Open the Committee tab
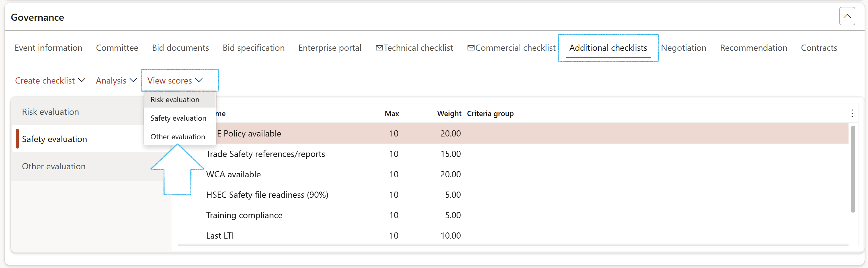The width and height of the screenshot is (868, 268). point(117,48)
